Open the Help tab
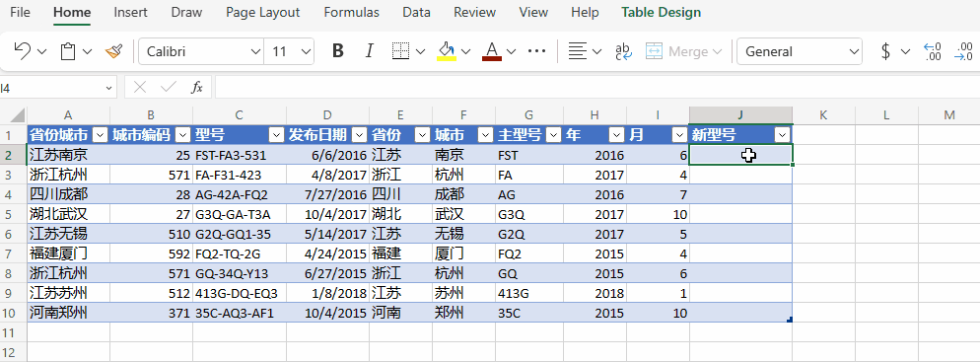 (585, 12)
